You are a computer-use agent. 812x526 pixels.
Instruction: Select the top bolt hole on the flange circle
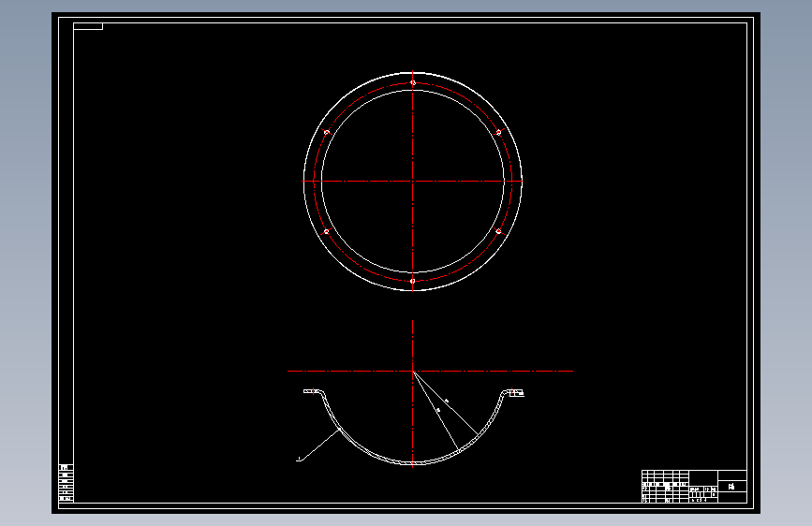[413, 83]
